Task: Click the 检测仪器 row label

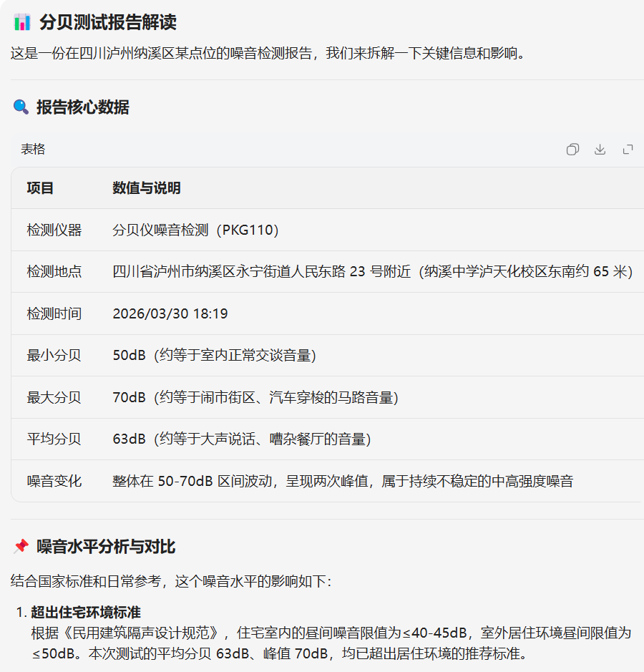Action: (54, 230)
